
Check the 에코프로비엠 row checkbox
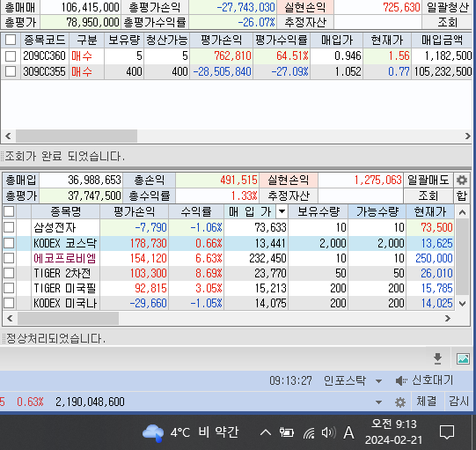[x=9, y=258]
